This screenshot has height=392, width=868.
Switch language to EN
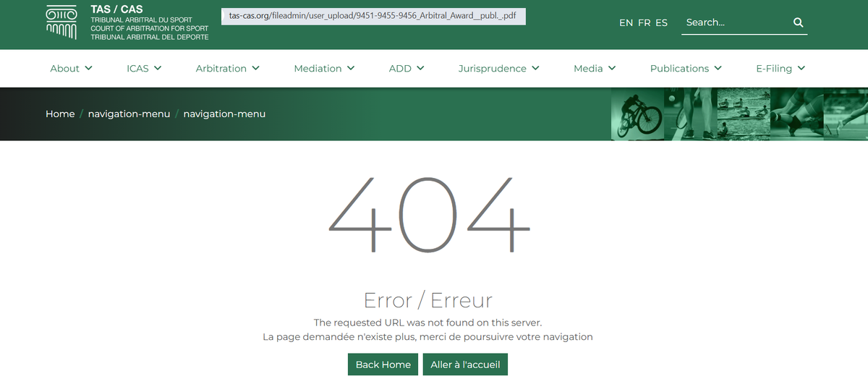[626, 23]
